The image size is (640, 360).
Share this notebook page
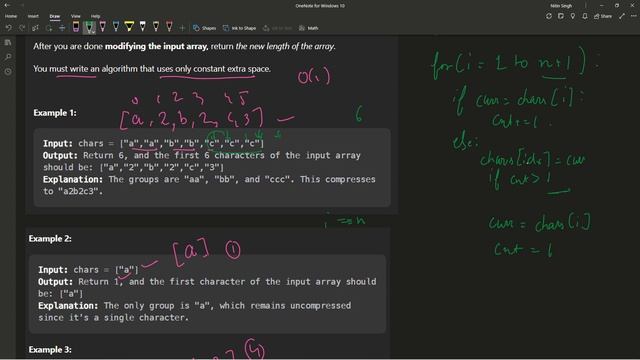point(603,16)
